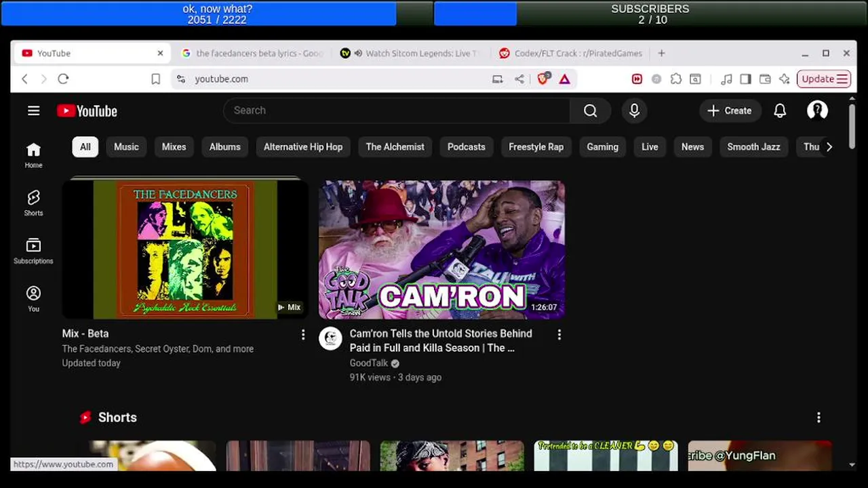Select the Albums filter chip
This screenshot has width=868, height=488.
[x=225, y=147]
